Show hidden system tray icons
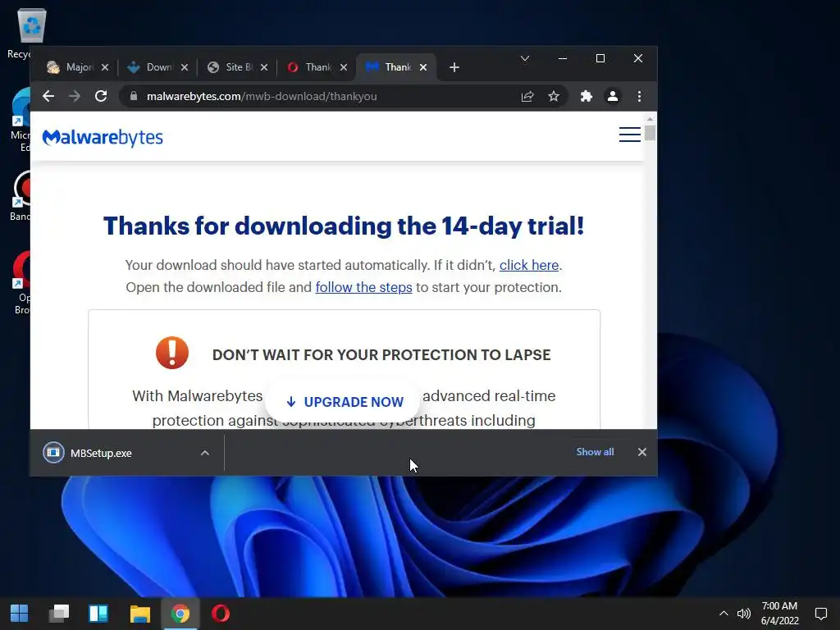840x630 pixels. pos(724,614)
